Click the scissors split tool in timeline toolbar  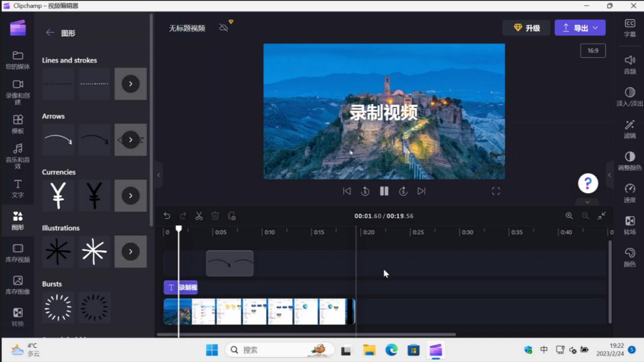[199, 216]
